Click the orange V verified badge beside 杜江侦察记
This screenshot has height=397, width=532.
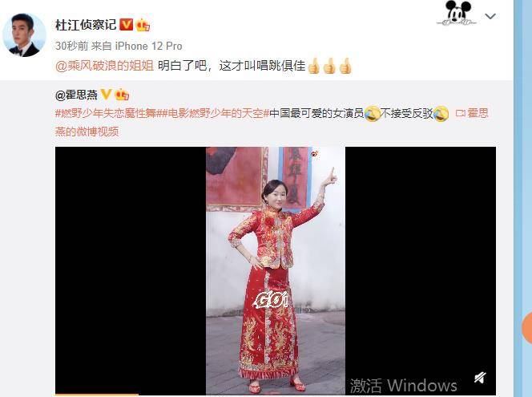coord(127,24)
